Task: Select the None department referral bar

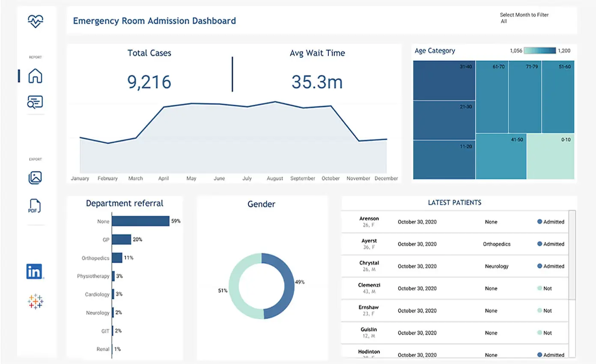Action: tap(141, 221)
